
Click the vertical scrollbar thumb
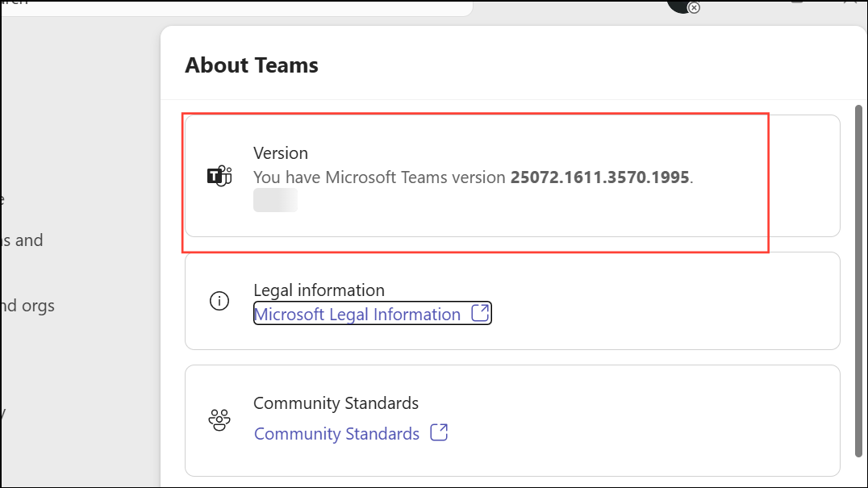coord(858,281)
